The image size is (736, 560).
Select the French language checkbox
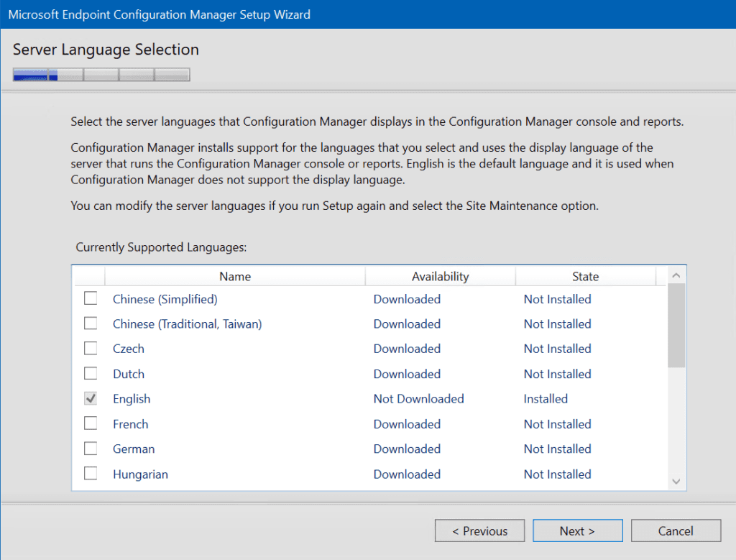[x=91, y=423]
